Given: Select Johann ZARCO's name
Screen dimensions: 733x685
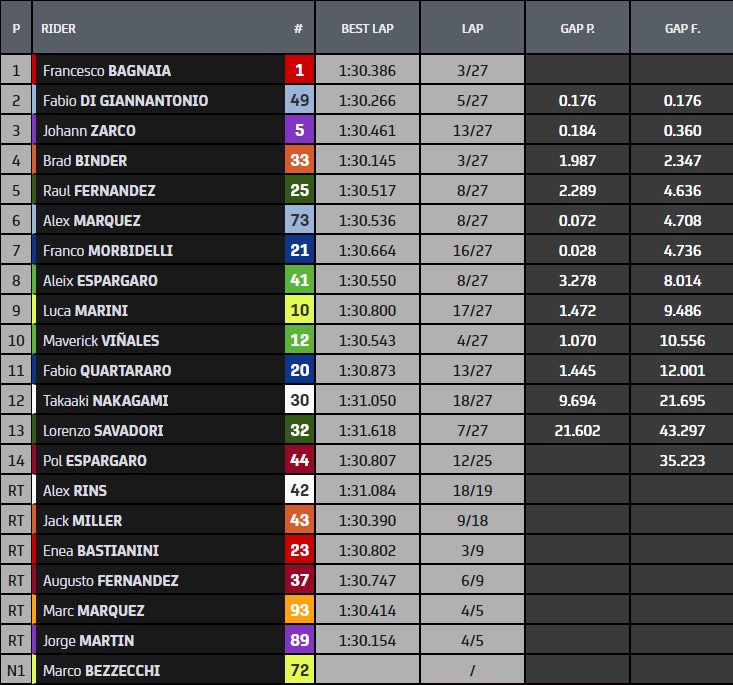Looking at the screenshot, I should coord(89,130).
